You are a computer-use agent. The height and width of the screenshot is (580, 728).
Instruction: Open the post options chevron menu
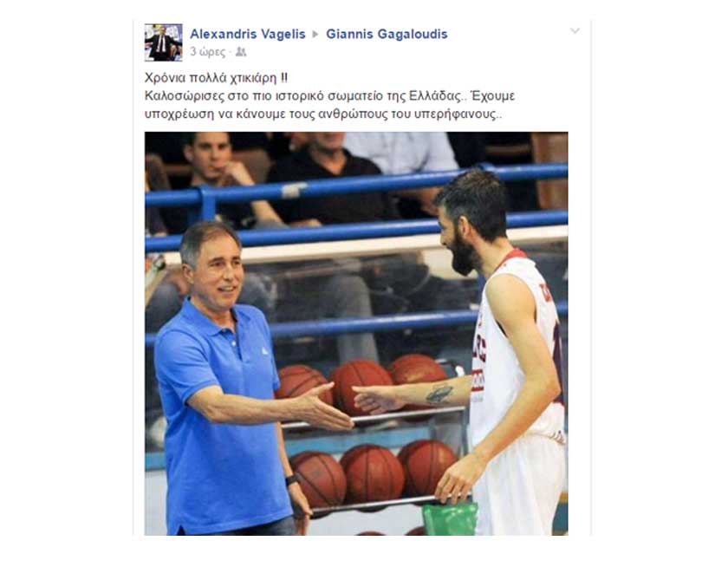coord(575,31)
